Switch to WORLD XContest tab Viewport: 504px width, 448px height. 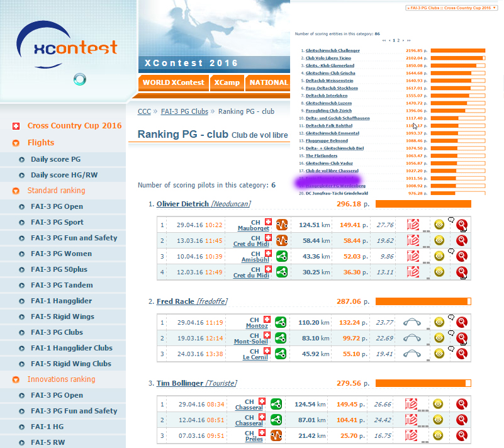pos(174,83)
